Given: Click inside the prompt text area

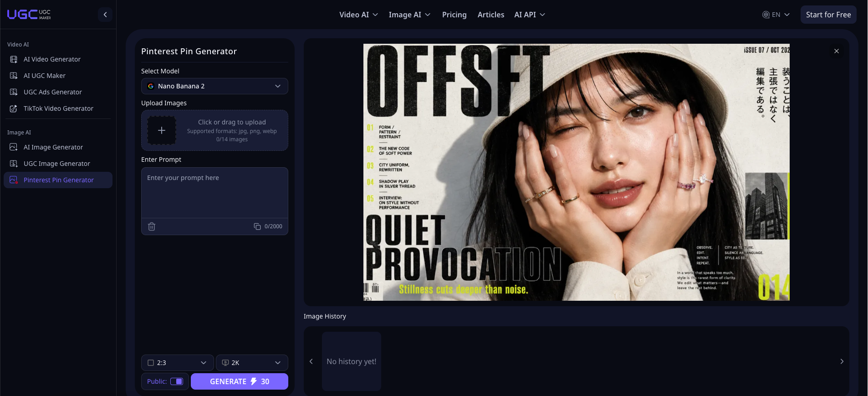Looking at the screenshot, I should 214,193.
